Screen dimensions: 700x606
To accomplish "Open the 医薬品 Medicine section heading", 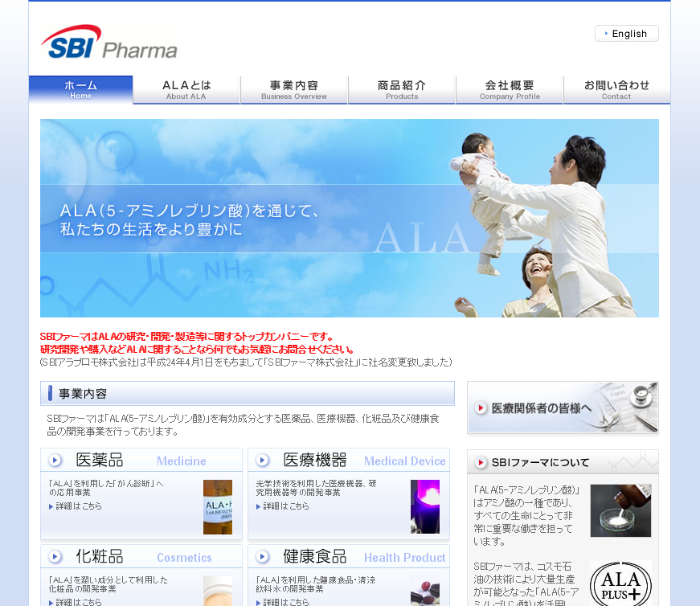I will (141, 460).
